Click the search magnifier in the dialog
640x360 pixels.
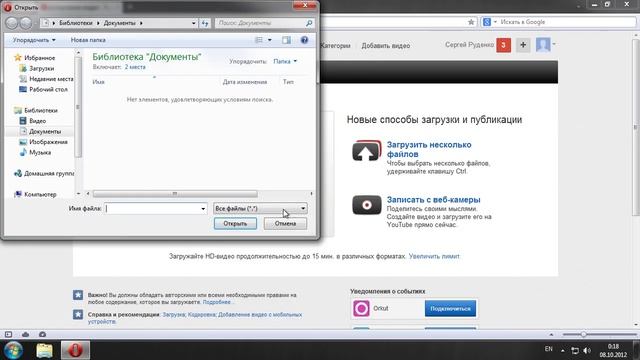point(309,23)
